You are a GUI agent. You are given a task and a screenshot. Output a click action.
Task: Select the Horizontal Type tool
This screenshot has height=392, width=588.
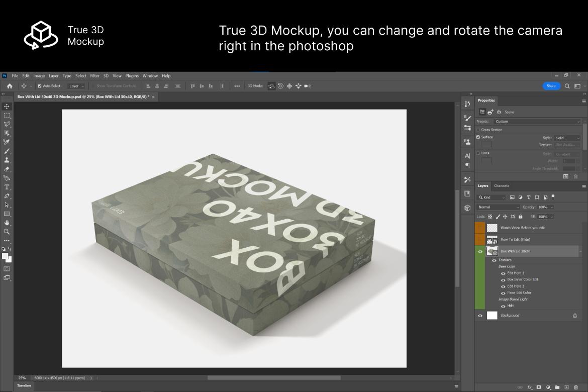point(7,187)
